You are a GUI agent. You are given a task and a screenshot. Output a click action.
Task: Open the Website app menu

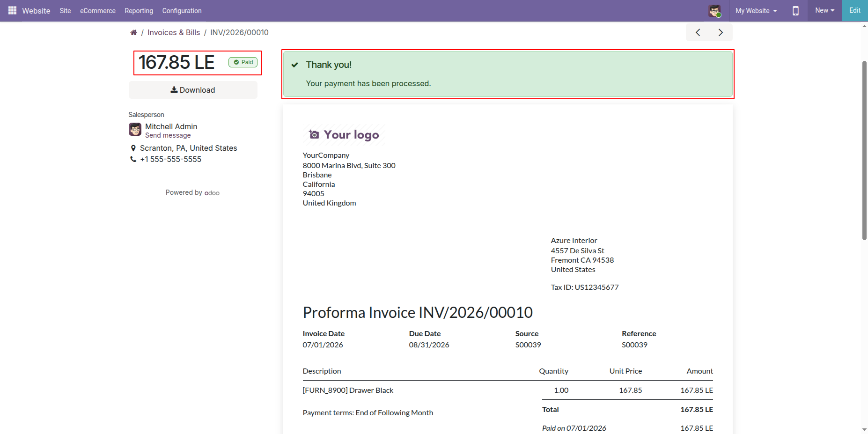click(36, 11)
